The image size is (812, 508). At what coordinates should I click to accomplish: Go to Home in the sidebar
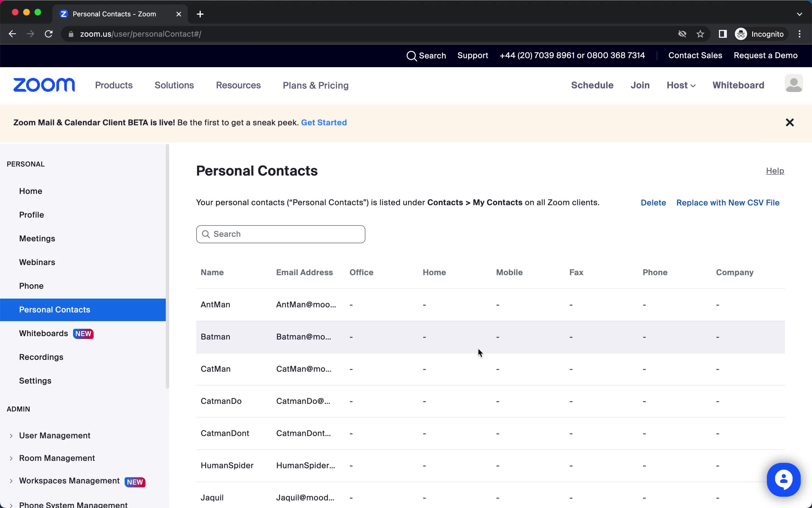30,191
